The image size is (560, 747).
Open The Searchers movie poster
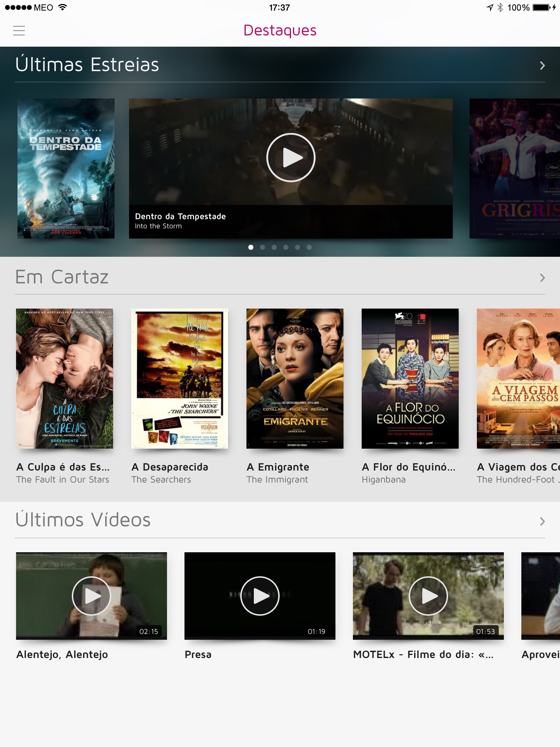[180, 379]
